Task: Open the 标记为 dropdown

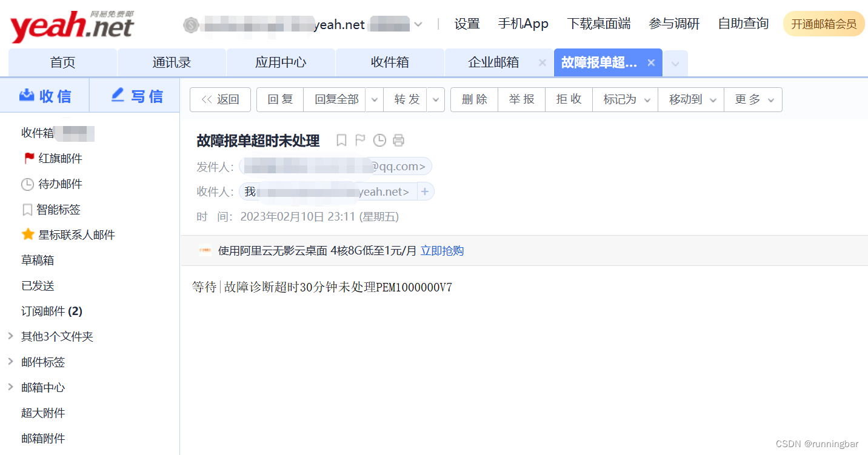Action: pos(626,100)
